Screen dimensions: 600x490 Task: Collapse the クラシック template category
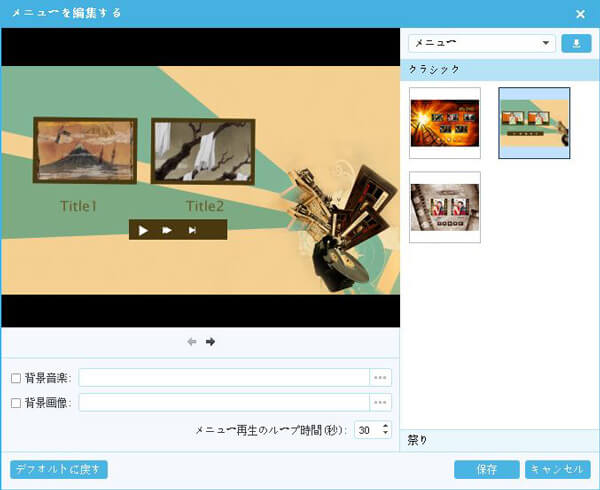(500, 69)
